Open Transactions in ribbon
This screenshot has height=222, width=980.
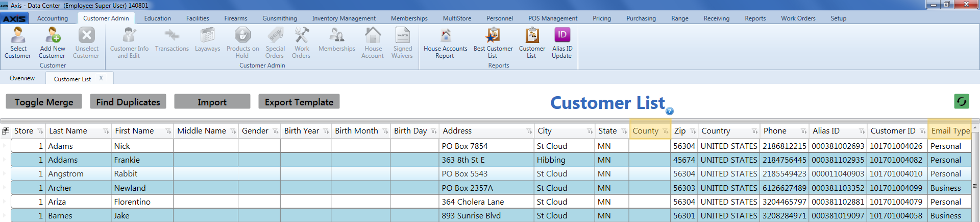tap(172, 40)
